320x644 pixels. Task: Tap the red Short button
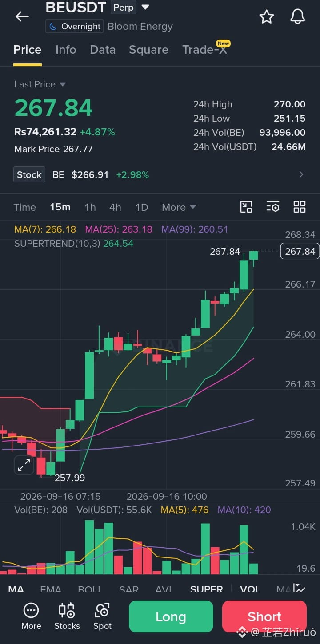(264, 616)
